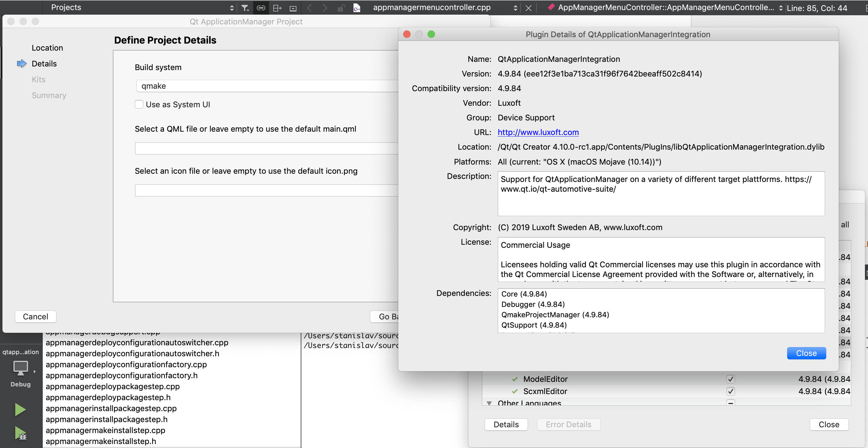Viewport: 868px width, 448px height.
Task: Click the green Run button
Action: click(x=20, y=410)
